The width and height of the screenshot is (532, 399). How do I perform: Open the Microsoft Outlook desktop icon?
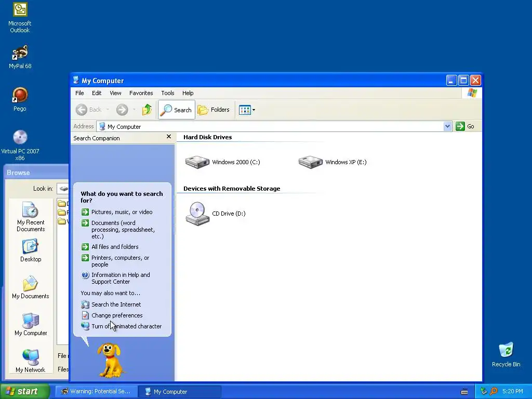[x=20, y=17]
